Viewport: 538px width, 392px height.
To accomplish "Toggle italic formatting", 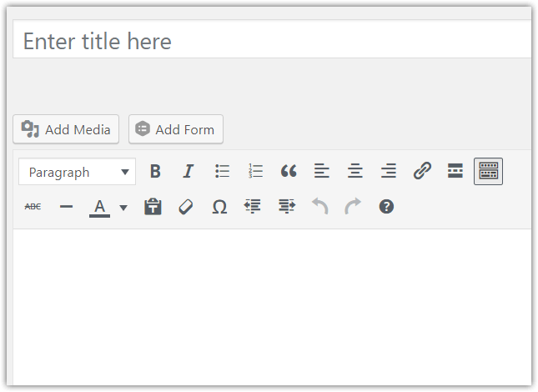I will click(x=188, y=171).
